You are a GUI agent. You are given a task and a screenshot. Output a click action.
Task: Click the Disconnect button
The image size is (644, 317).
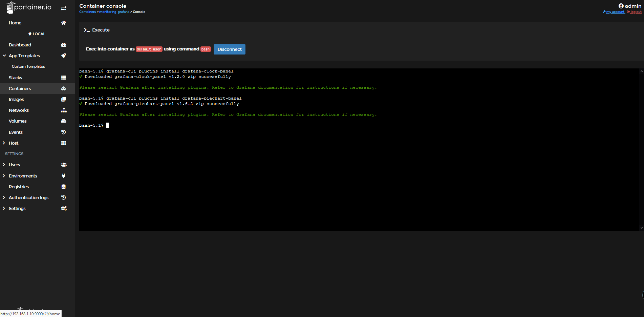[x=230, y=49]
